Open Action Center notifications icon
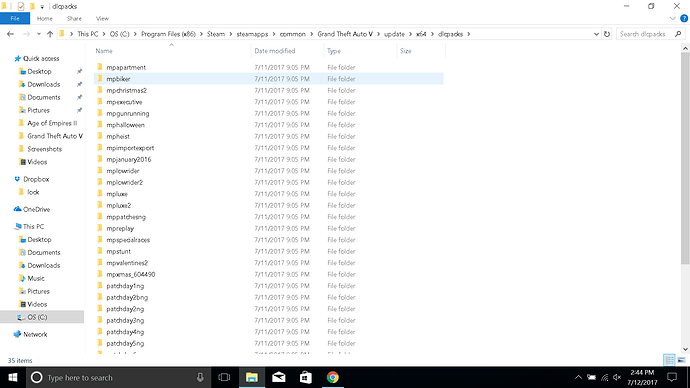The width and height of the screenshot is (690, 388). click(x=672, y=377)
